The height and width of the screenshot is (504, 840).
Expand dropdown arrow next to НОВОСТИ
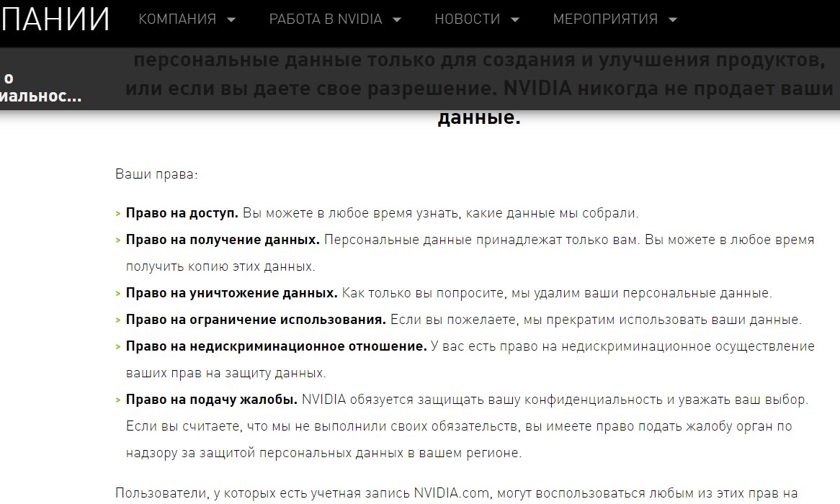[515, 20]
